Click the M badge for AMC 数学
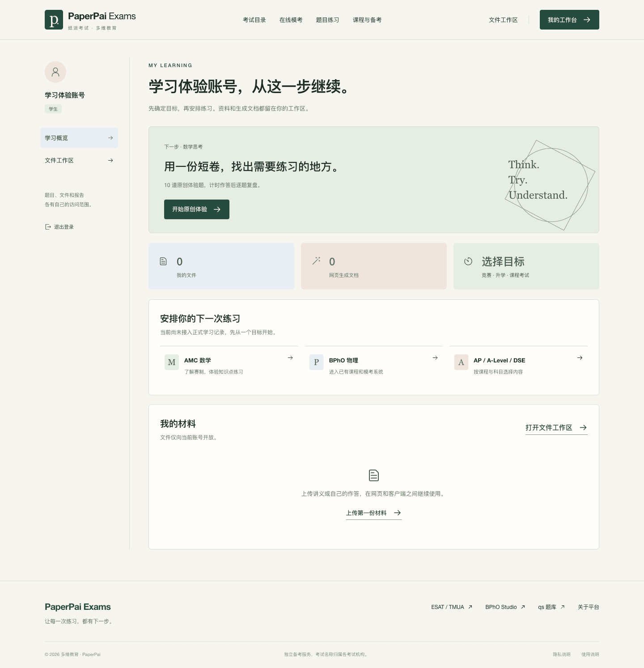Viewport: 644px width, 668px height. 172,362
